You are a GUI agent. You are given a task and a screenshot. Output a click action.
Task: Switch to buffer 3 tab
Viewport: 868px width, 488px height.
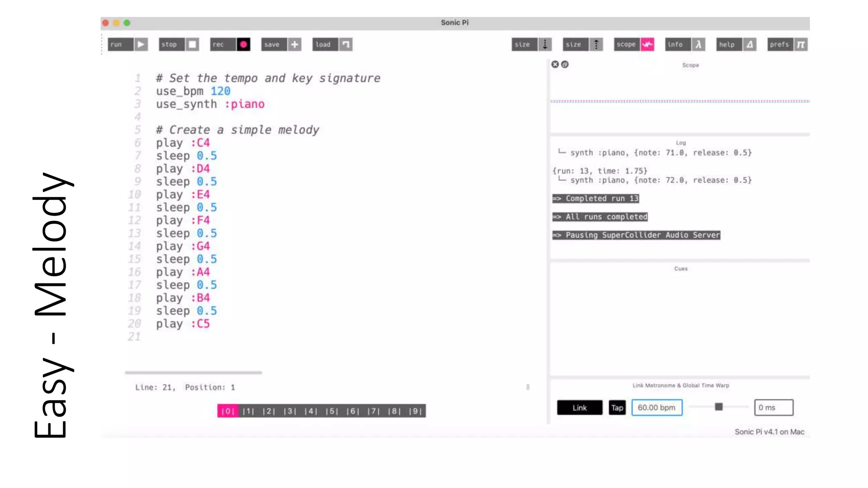point(290,411)
